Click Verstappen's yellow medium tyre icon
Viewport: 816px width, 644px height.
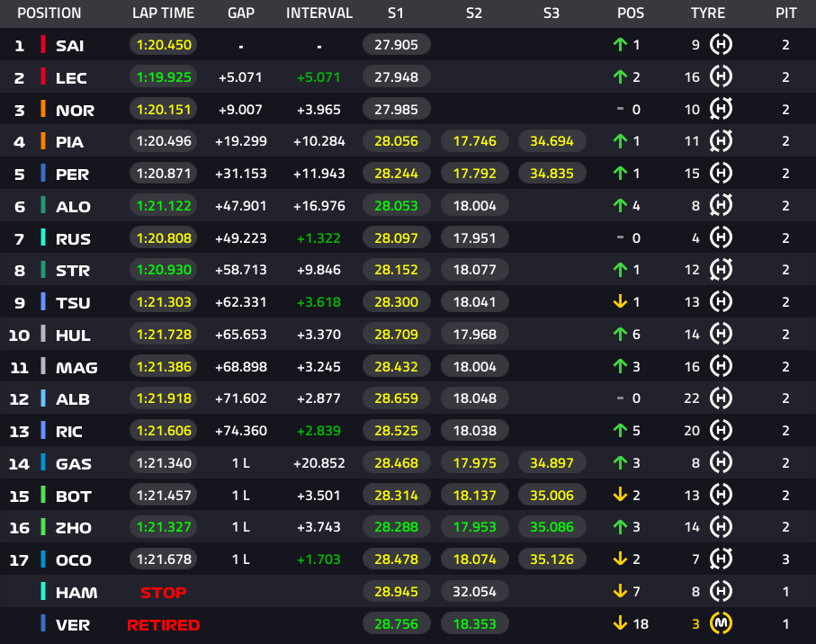coord(721,623)
